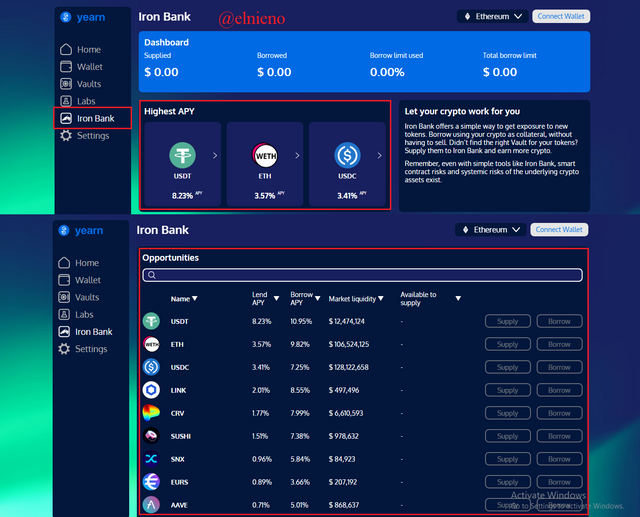
Task: Click the yearn logo in lower sidebar
Action: 81,231
